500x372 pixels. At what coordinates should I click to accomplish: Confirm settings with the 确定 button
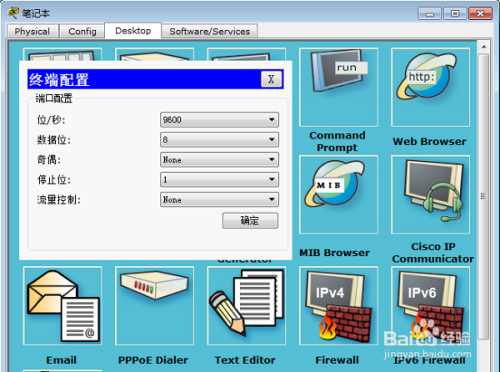250,220
